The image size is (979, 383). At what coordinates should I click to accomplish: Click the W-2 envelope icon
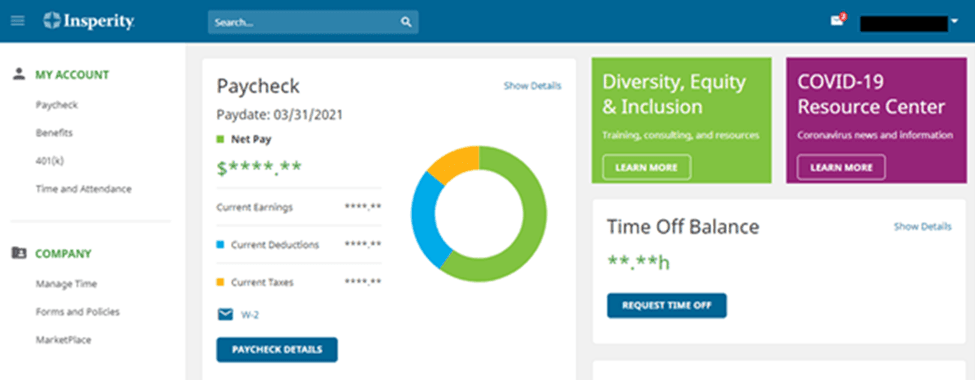click(x=225, y=315)
